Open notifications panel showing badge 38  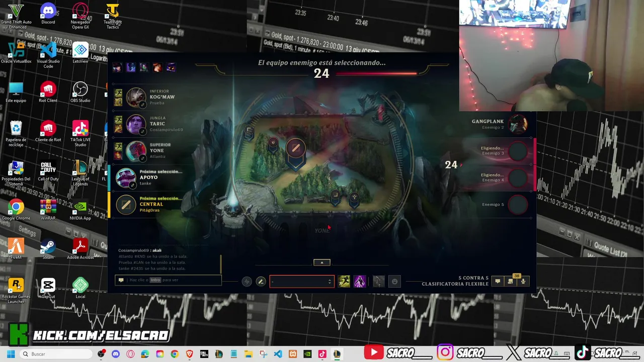(x=511, y=280)
